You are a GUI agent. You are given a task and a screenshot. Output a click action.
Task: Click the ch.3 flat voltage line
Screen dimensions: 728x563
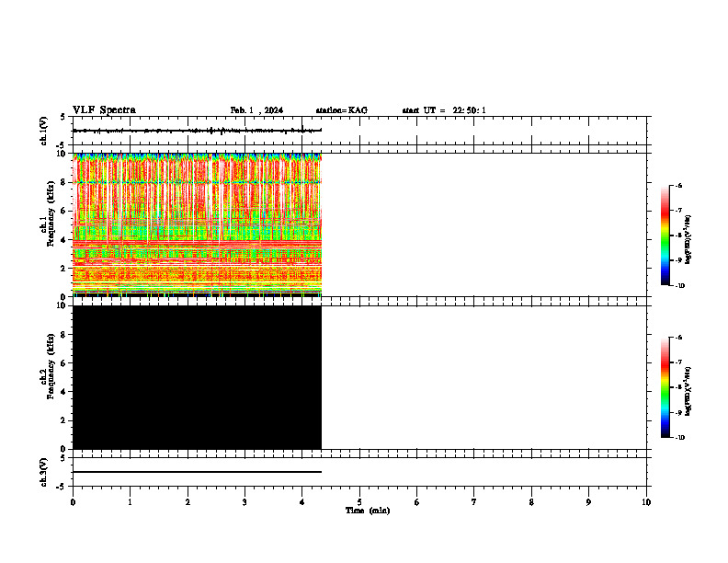[197, 472]
